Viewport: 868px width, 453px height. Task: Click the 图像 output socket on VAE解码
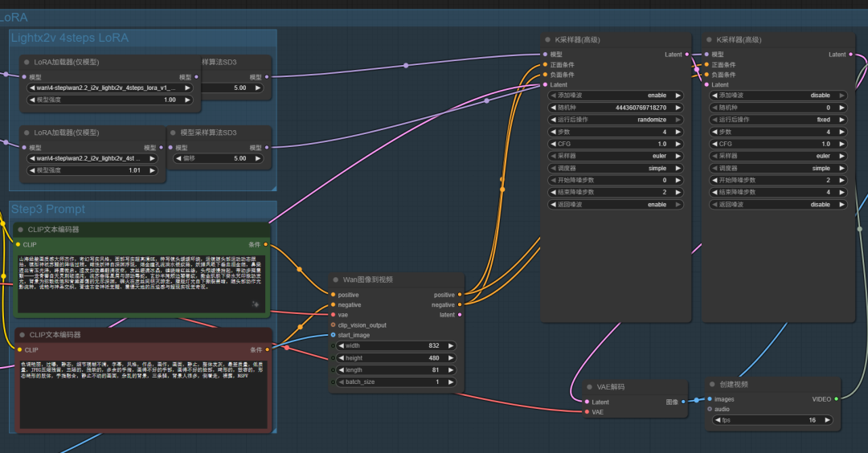click(683, 402)
